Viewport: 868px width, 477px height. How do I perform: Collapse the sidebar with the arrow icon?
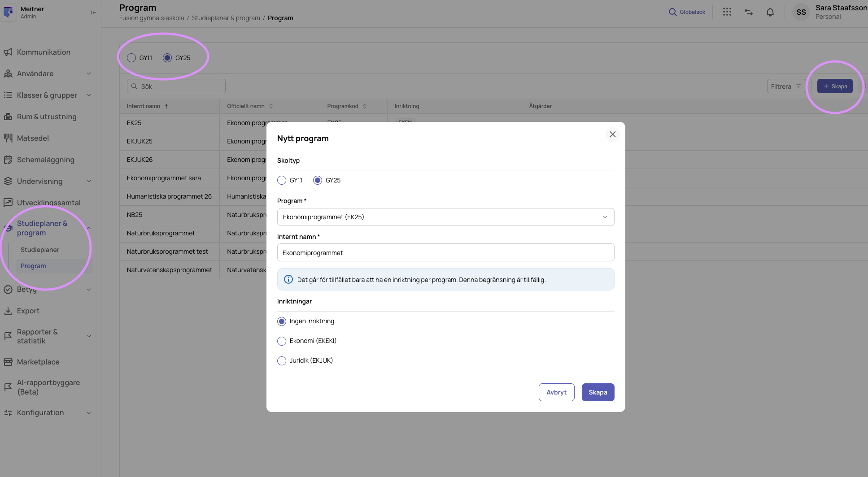coord(93,13)
